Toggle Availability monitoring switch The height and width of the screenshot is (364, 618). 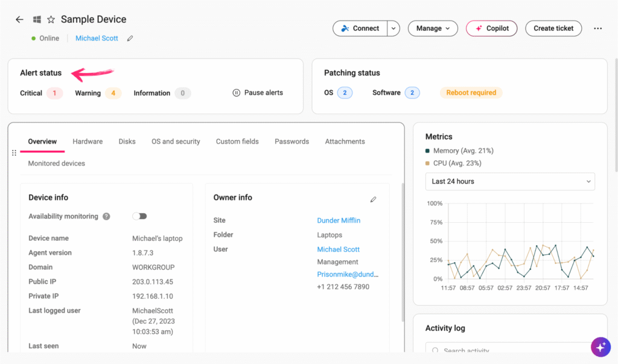pos(139,216)
